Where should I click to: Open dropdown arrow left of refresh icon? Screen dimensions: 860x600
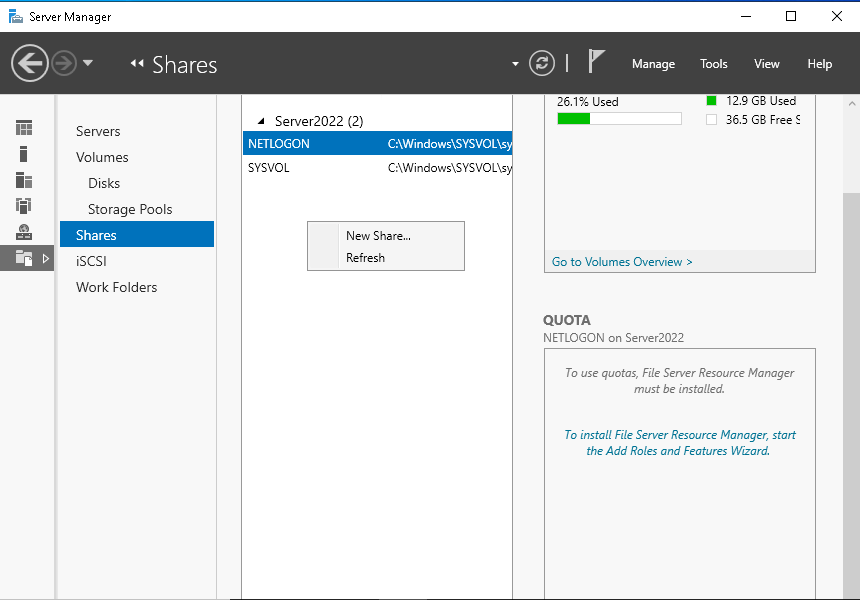tap(515, 64)
